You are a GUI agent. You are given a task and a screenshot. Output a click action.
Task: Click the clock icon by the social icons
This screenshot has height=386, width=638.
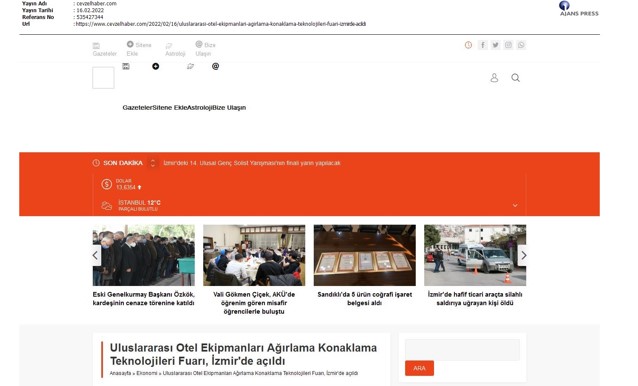click(x=468, y=45)
